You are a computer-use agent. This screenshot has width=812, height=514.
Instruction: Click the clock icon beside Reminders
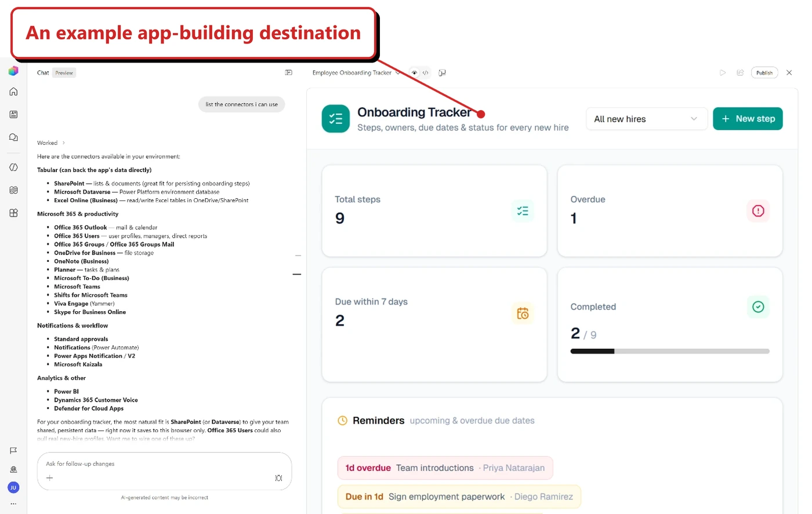point(343,421)
